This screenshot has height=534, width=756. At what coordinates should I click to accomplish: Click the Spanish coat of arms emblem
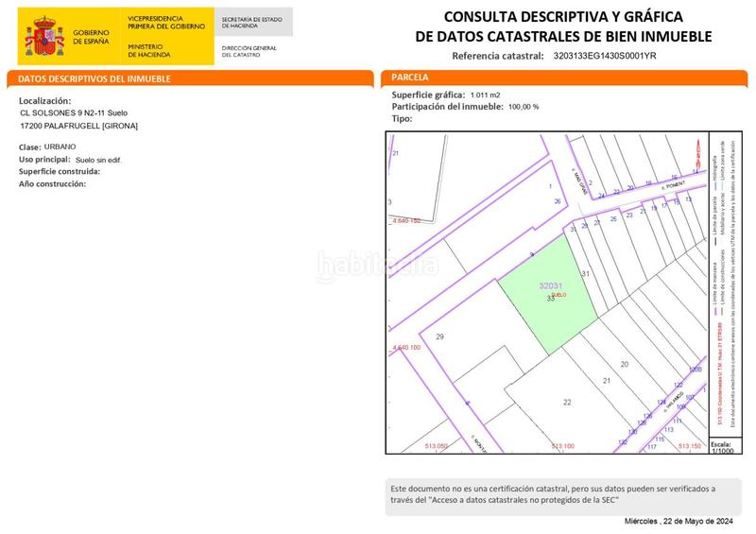(x=41, y=34)
